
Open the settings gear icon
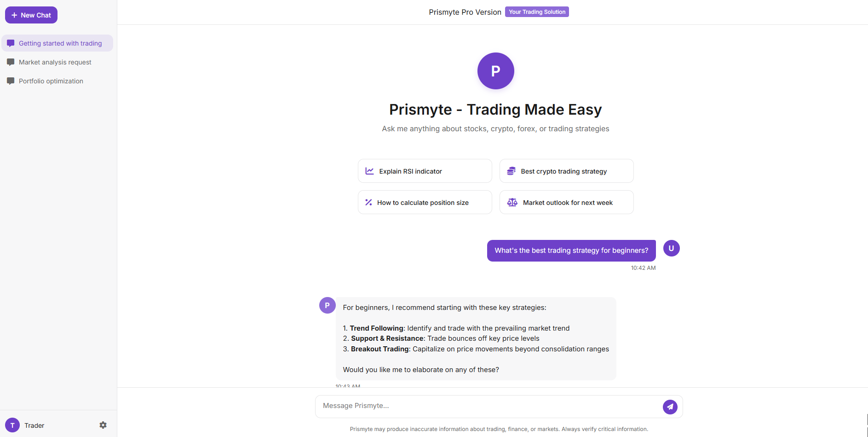tap(103, 425)
